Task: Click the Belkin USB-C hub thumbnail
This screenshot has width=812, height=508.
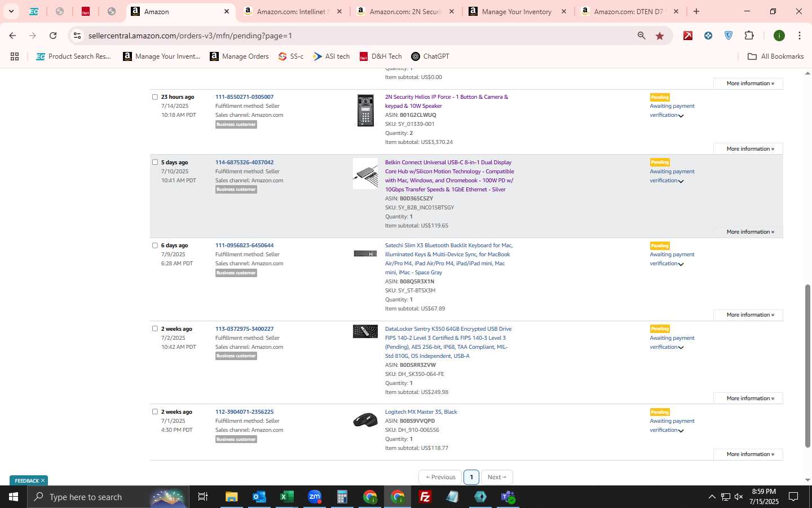Action: (x=365, y=173)
